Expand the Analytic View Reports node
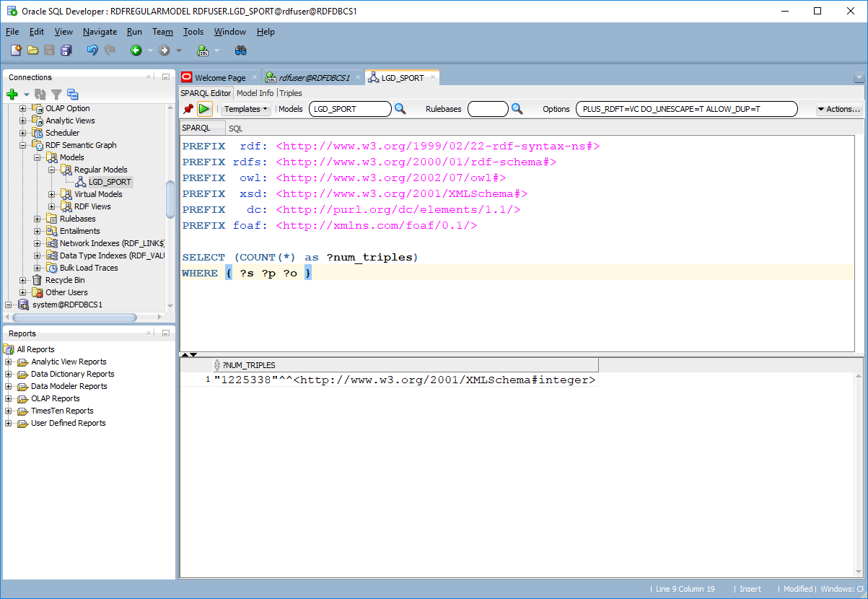This screenshot has width=868, height=599. [9, 362]
